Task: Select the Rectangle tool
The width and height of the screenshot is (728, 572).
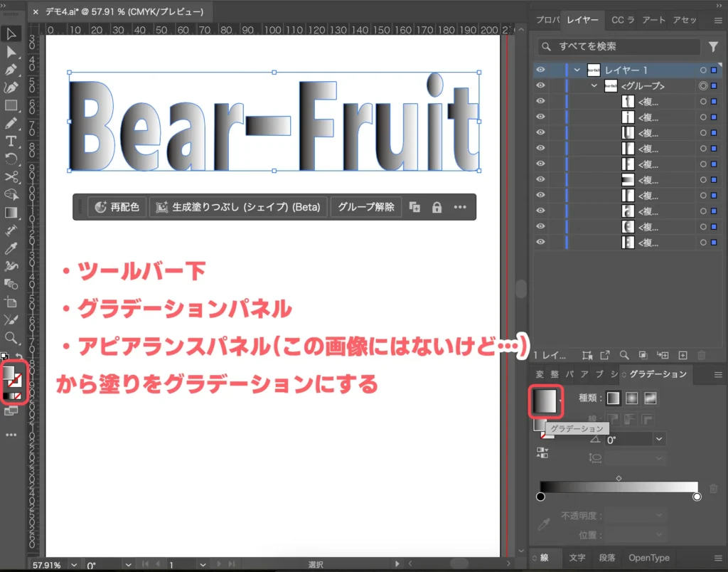Action: pos(11,105)
